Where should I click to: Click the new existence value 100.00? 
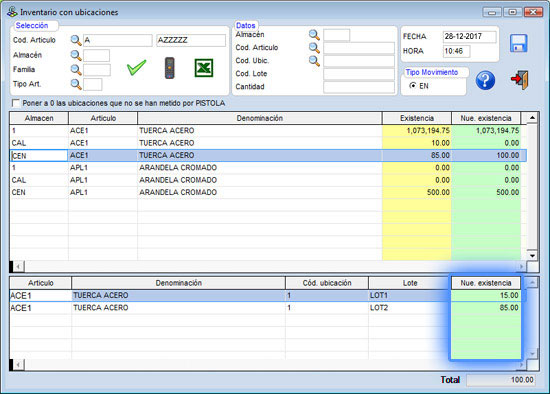tap(486, 155)
